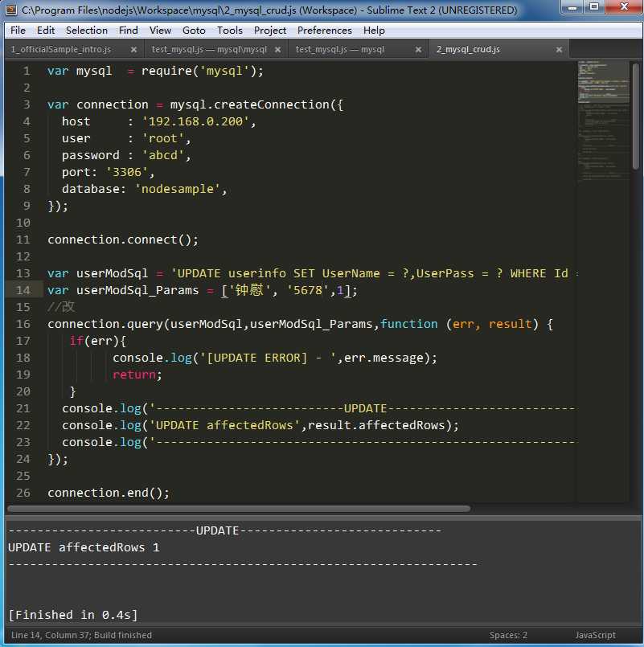Click the connection.connect(); line

click(123, 240)
